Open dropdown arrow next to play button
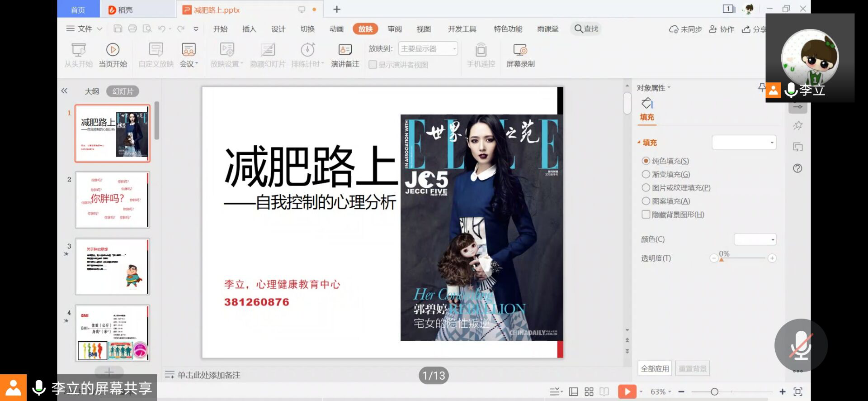This screenshot has height=401, width=868. pos(641,391)
